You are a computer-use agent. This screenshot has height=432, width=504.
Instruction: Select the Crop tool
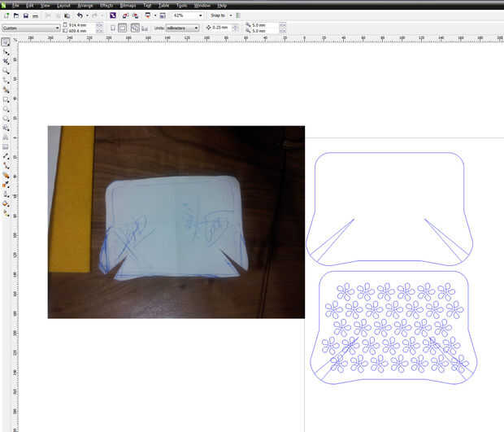pos(6,61)
